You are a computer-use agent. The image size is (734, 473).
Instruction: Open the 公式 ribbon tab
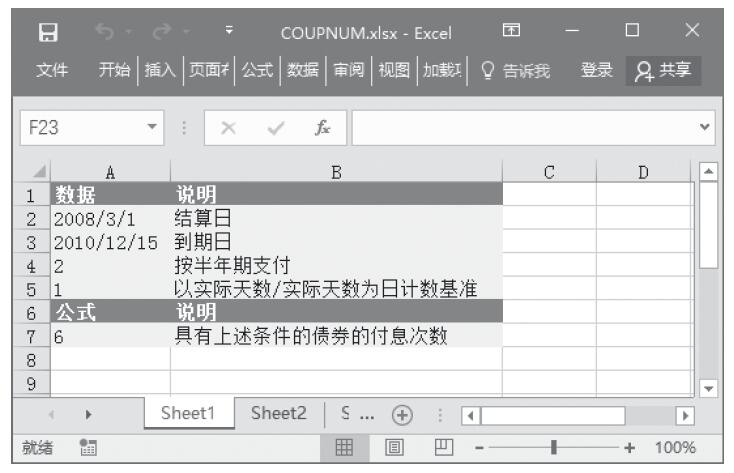point(257,71)
